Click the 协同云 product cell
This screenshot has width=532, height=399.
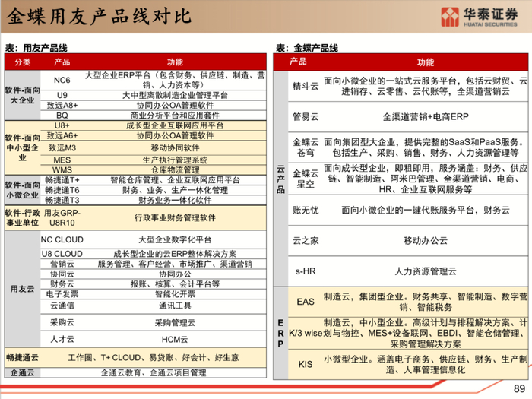[x=62, y=274]
